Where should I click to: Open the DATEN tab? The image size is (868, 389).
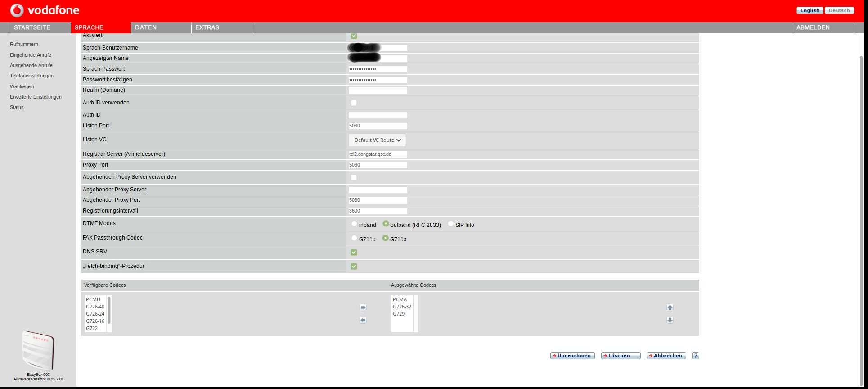coord(146,27)
